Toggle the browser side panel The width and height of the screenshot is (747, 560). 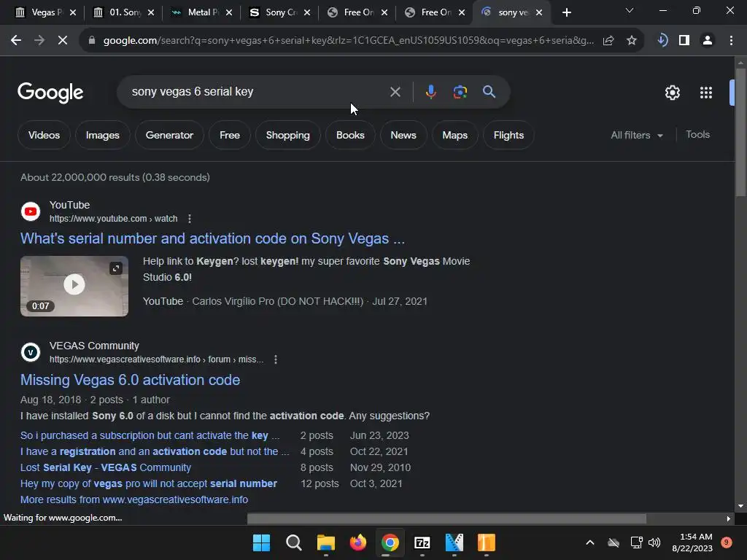click(x=684, y=41)
